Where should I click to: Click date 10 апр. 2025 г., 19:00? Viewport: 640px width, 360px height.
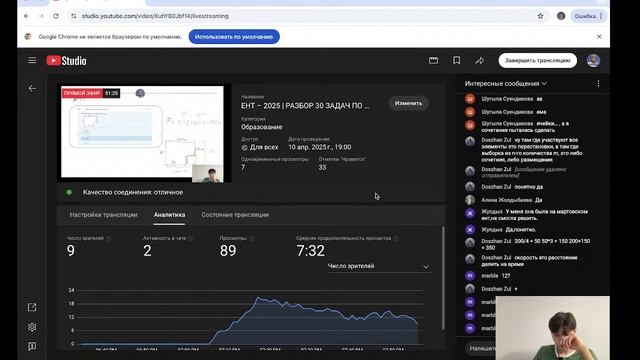(x=320, y=147)
